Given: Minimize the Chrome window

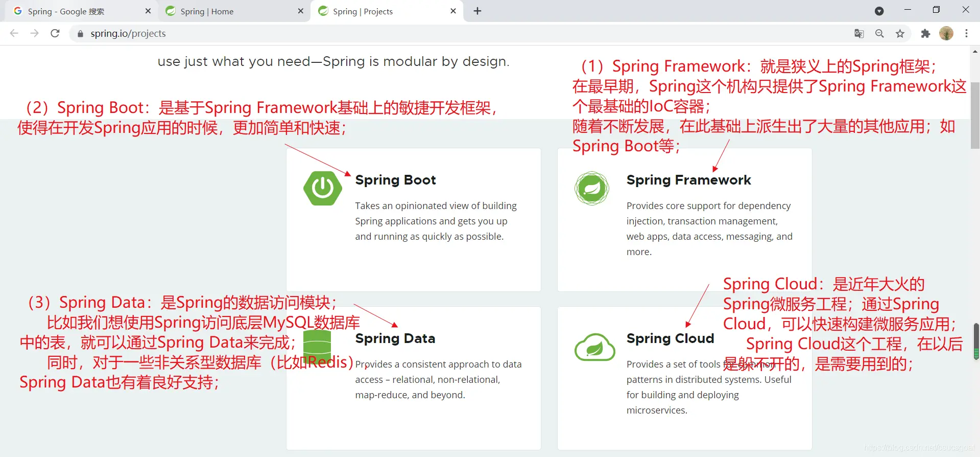Looking at the screenshot, I should click(x=907, y=10).
